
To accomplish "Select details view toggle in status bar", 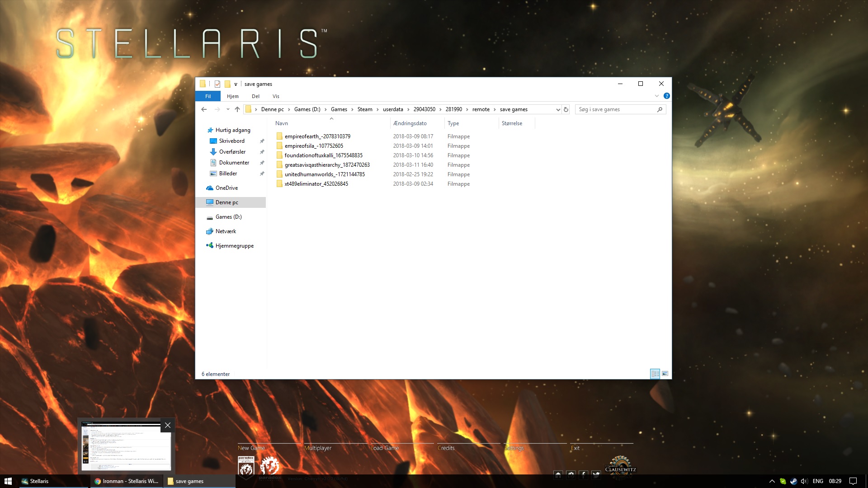I will pos(655,374).
